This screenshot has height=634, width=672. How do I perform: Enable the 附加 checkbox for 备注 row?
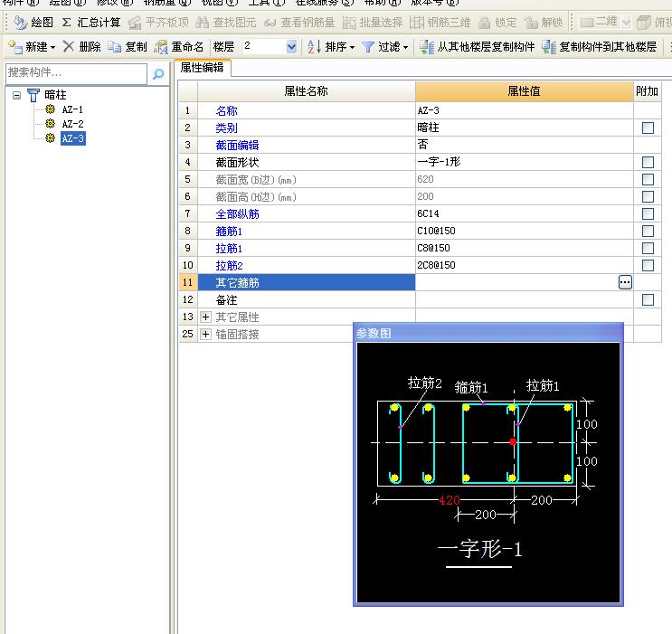point(648,299)
